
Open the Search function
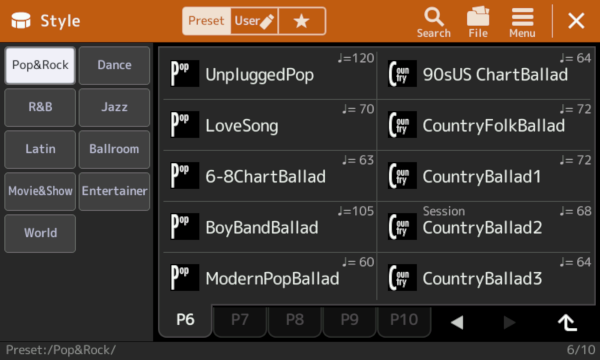click(434, 22)
